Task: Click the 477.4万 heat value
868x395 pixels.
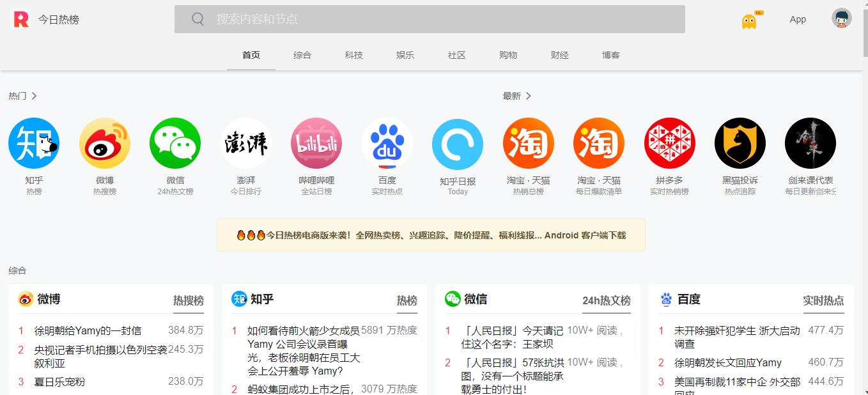Action: tap(826, 330)
